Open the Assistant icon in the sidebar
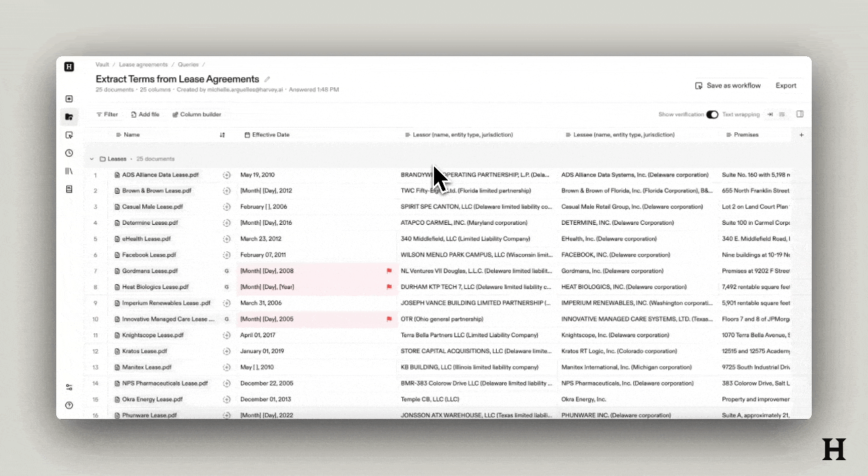Viewport: 868px width, 476px height. (69, 99)
